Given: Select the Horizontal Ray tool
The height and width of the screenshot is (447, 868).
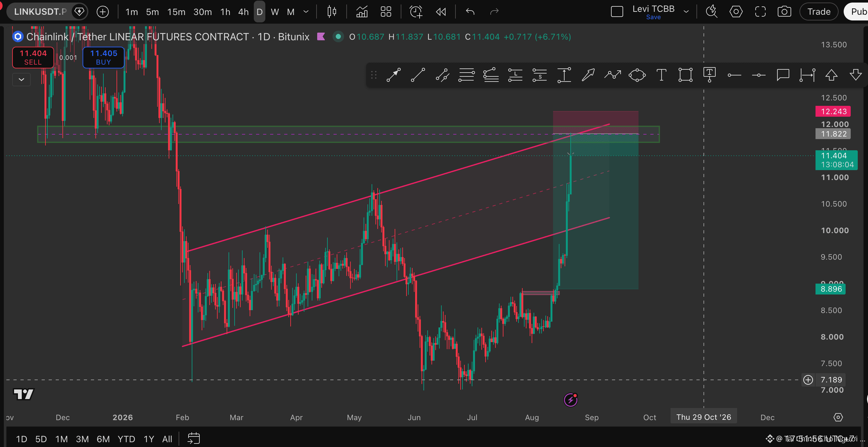Looking at the screenshot, I should point(734,75).
